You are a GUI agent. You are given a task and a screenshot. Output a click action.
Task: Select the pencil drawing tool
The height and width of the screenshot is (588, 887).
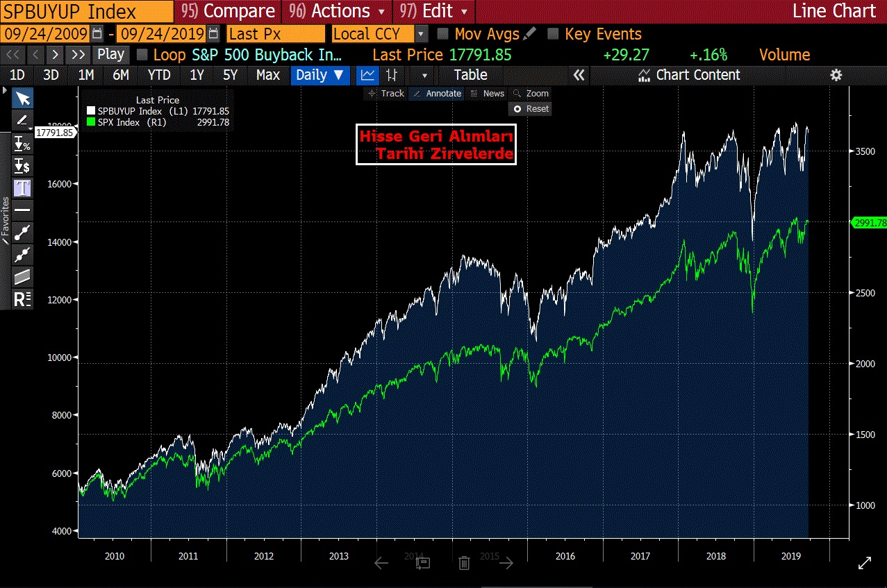point(22,120)
